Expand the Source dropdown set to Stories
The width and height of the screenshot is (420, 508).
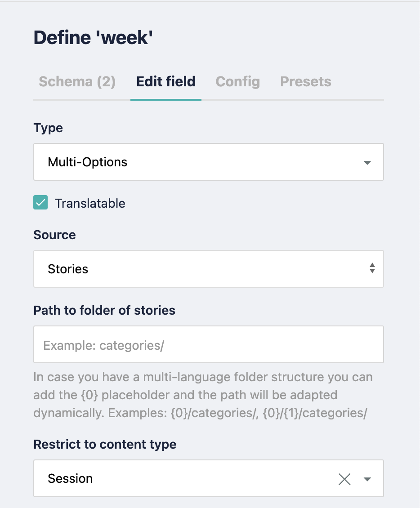tap(208, 268)
